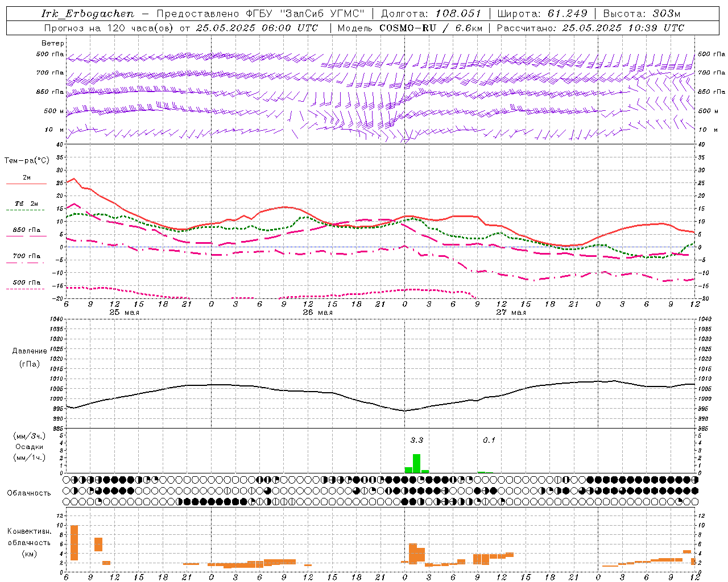
Task: Click the computed time "Рассчитано: 25.05.2025 10:39 UTC"
Action: pos(590,28)
